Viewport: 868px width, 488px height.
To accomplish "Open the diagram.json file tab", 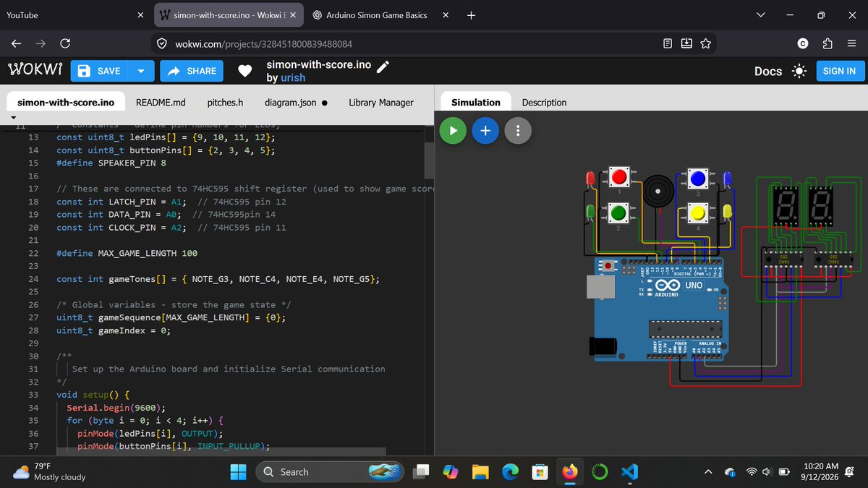I will pyautogui.click(x=296, y=103).
